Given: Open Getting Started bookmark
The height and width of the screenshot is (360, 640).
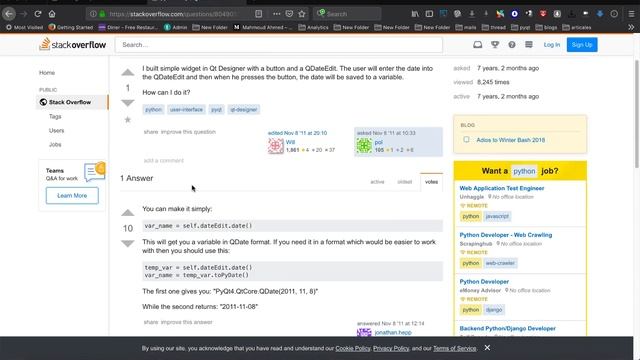Looking at the screenshot, I should [x=71, y=27].
